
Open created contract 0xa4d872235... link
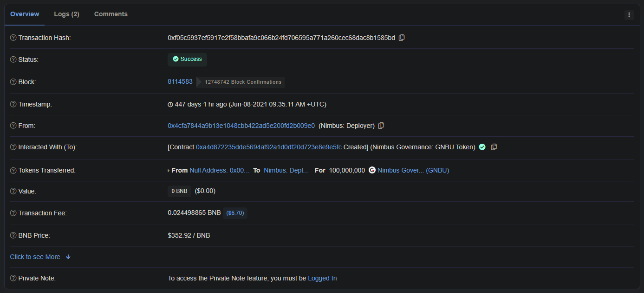pyautogui.click(x=269, y=147)
